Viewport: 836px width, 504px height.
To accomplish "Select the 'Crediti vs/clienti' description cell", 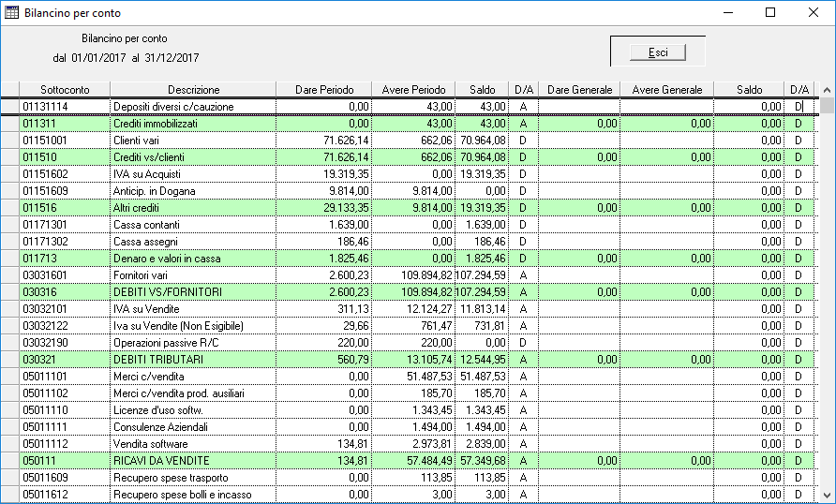I will pos(193,157).
